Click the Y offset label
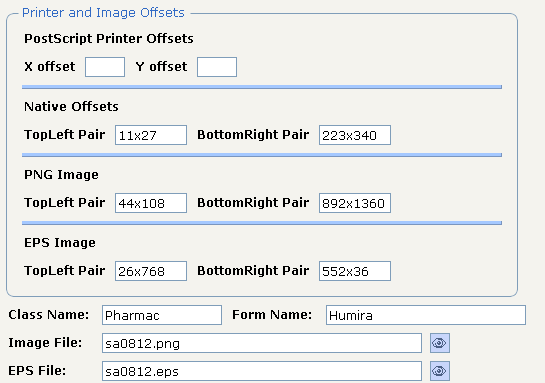The width and height of the screenshot is (545, 383). pyautogui.click(x=161, y=66)
